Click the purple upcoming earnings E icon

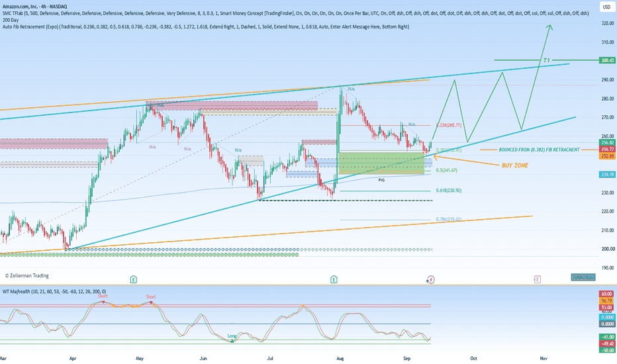tap(537, 279)
